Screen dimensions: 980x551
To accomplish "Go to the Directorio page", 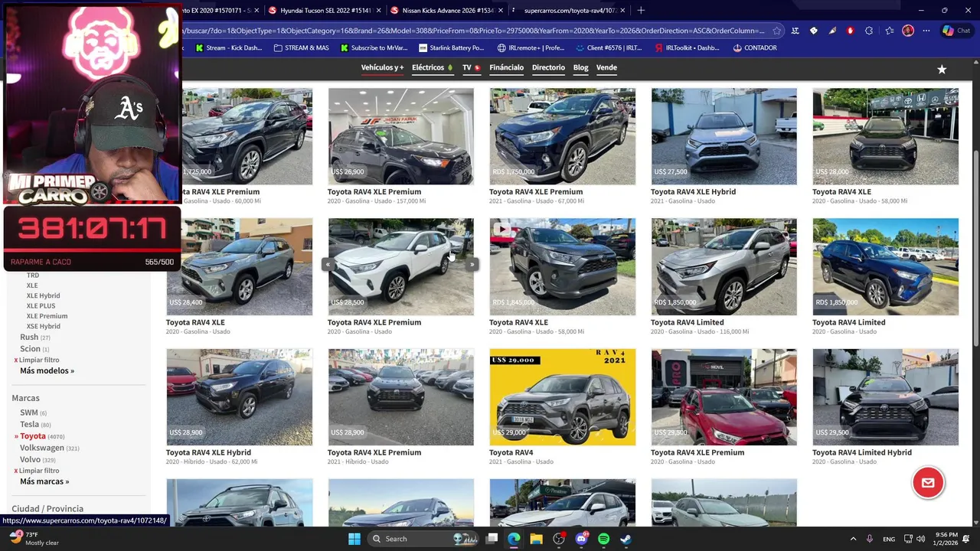I will pyautogui.click(x=548, y=67).
